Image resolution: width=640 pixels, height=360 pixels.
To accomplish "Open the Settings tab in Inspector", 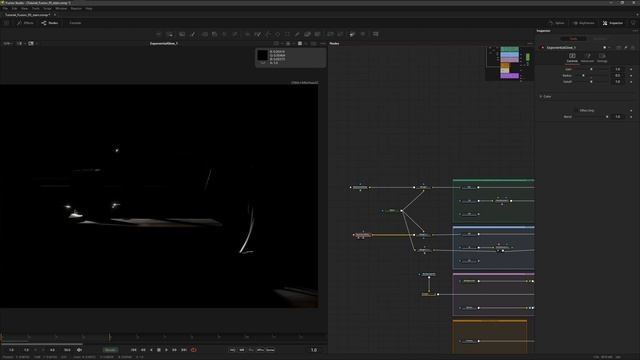I will (602, 58).
